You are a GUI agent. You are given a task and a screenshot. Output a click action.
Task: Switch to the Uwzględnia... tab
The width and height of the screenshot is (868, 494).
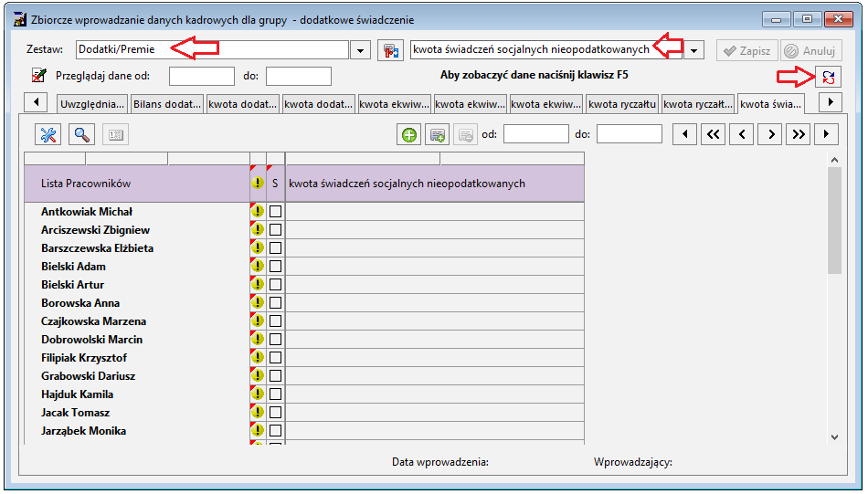click(x=92, y=104)
